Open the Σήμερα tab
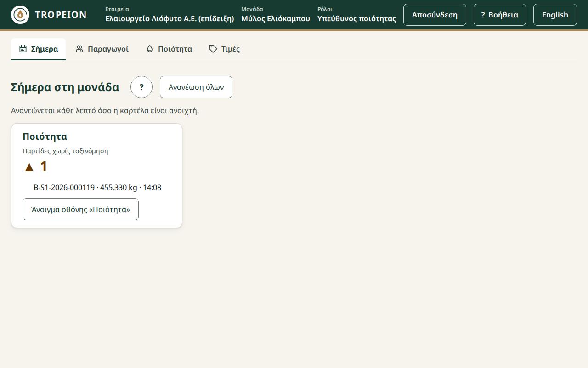This screenshot has width=588, height=368. (x=38, y=49)
